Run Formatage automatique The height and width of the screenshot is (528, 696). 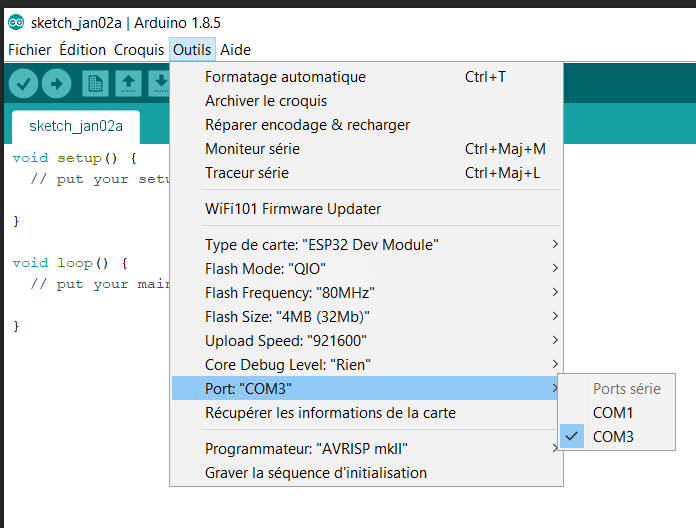click(x=285, y=77)
